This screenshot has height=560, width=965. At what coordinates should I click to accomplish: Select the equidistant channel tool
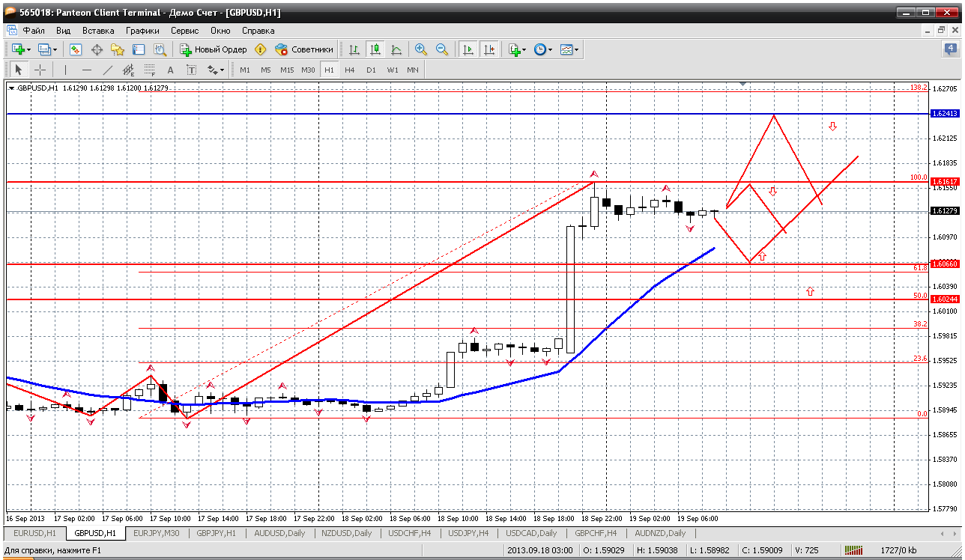[129, 70]
